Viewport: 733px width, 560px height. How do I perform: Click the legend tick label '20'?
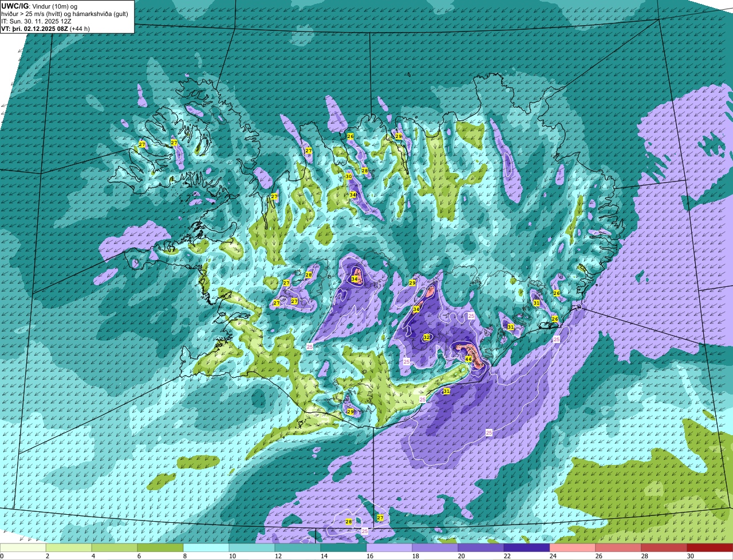(x=462, y=556)
